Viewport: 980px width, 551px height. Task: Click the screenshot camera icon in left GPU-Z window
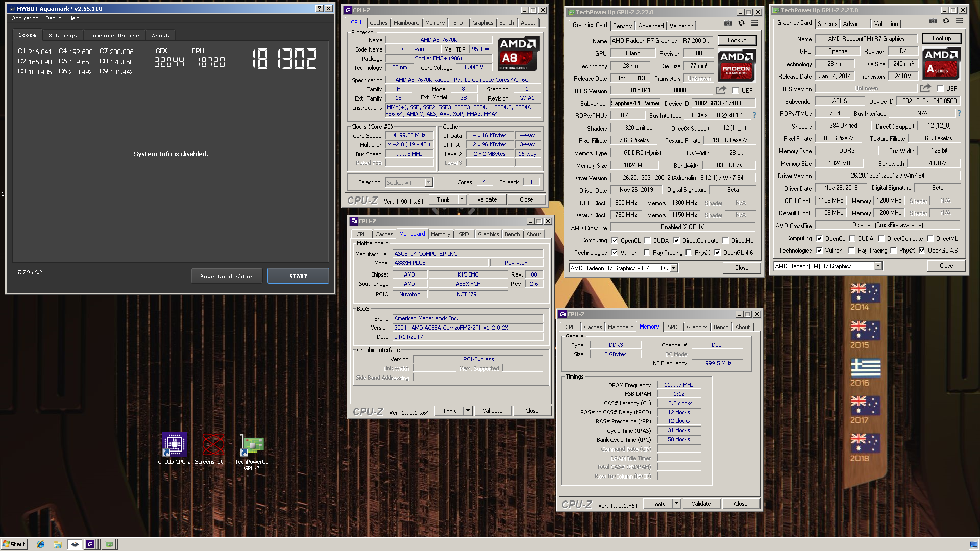pos(728,23)
